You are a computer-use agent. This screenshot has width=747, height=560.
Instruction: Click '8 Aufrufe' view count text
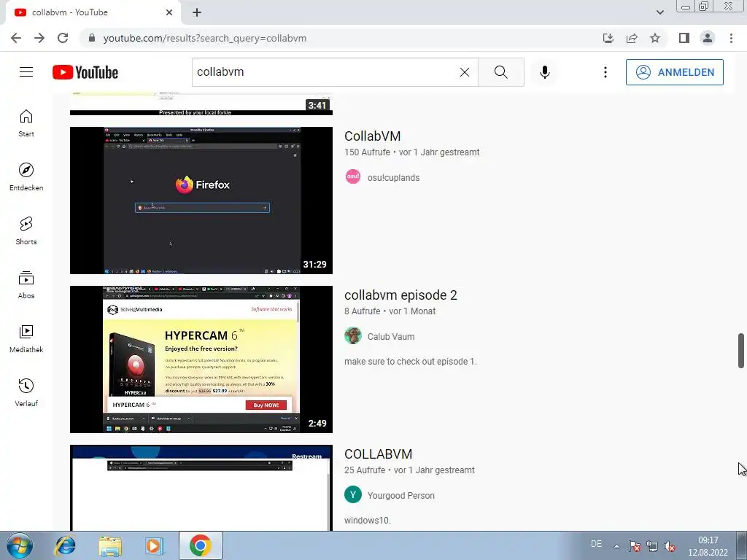(362, 311)
